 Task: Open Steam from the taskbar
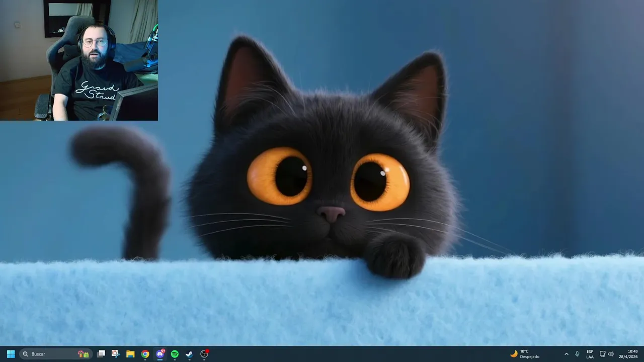click(189, 354)
